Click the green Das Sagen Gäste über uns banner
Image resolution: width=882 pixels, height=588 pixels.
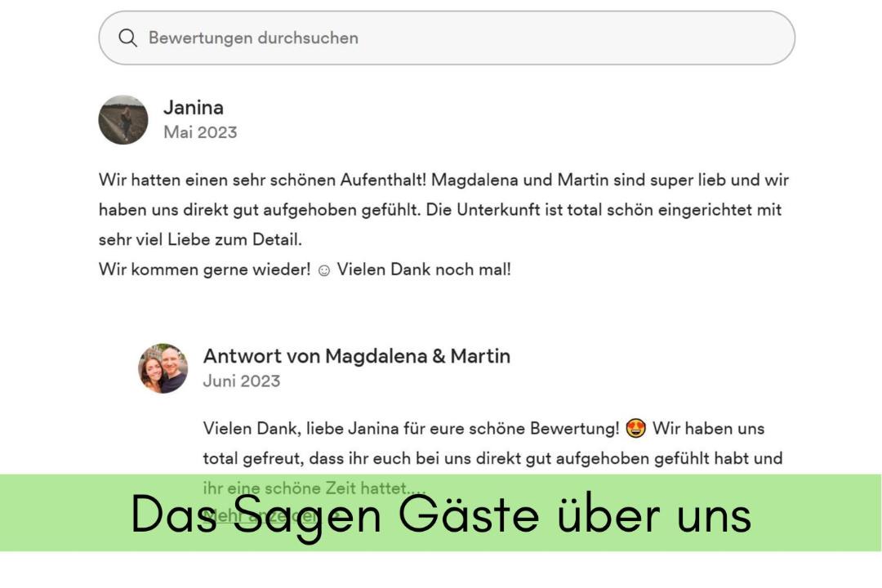(440, 513)
